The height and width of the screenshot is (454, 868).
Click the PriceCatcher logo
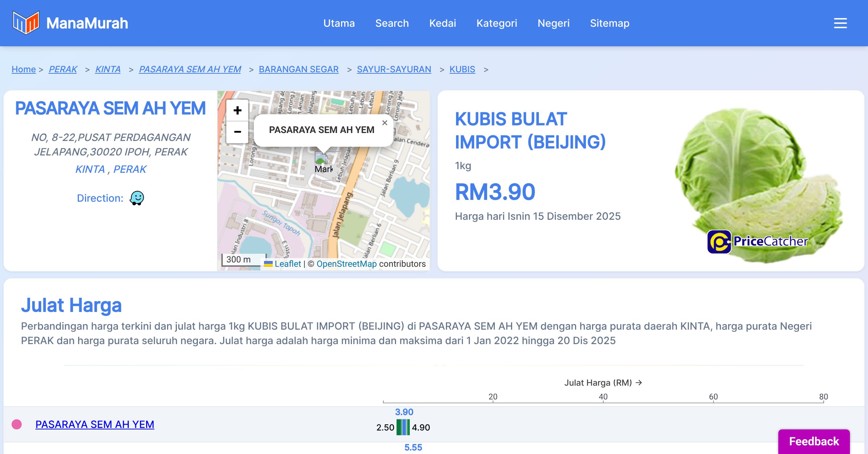757,241
